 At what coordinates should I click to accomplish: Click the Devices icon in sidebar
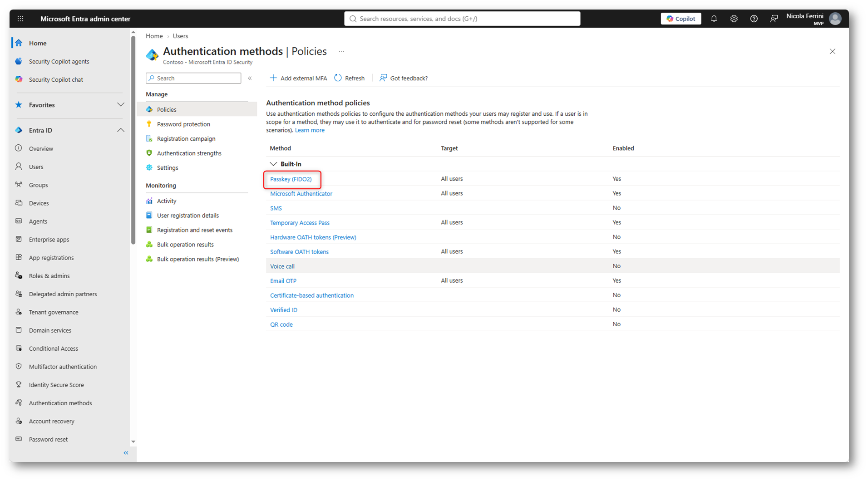pyautogui.click(x=19, y=203)
